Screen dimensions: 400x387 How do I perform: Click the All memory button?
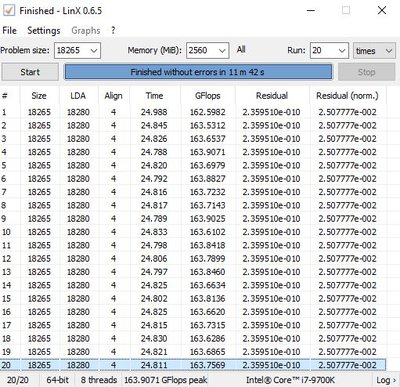point(241,50)
